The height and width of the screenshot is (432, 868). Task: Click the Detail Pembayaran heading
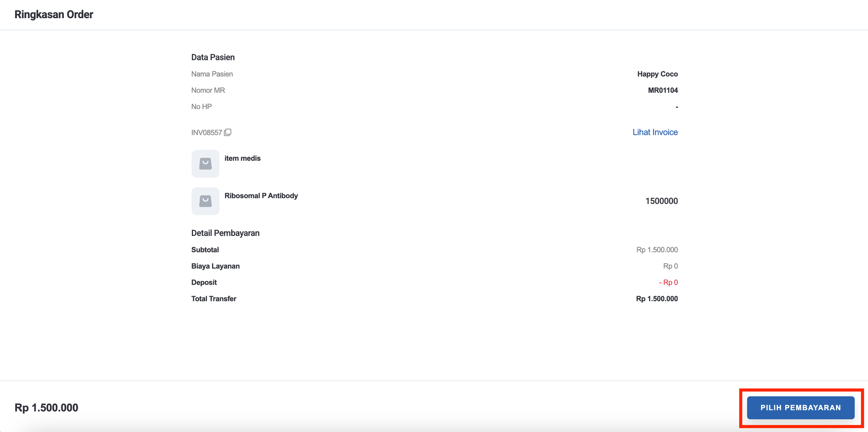click(x=225, y=233)
